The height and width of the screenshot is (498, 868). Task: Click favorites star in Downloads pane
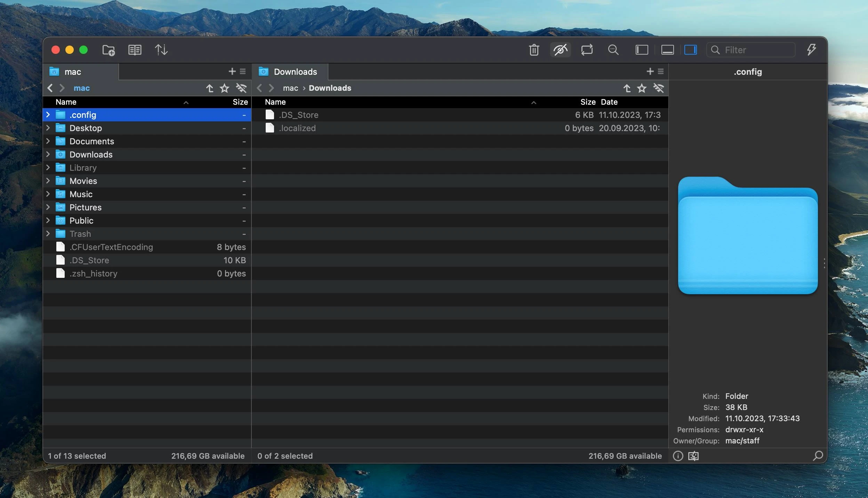(x=642, y=88)
